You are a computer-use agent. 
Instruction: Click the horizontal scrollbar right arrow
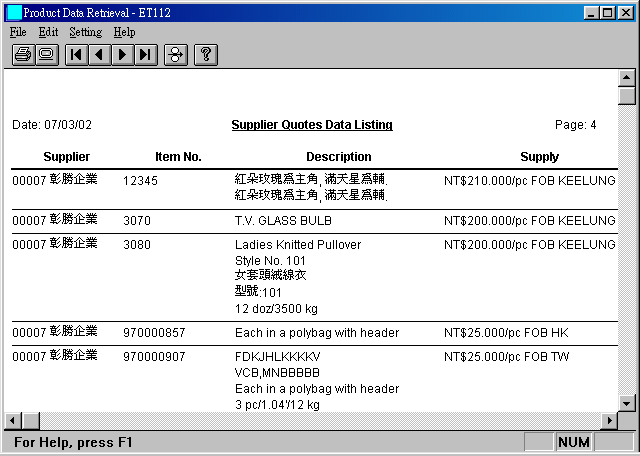click(609, 419)
